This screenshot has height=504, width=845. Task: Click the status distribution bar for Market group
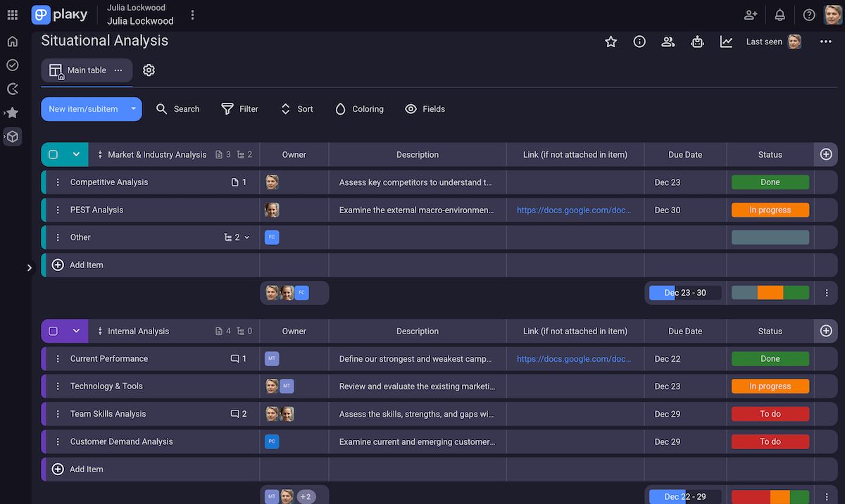pos(770,292)
